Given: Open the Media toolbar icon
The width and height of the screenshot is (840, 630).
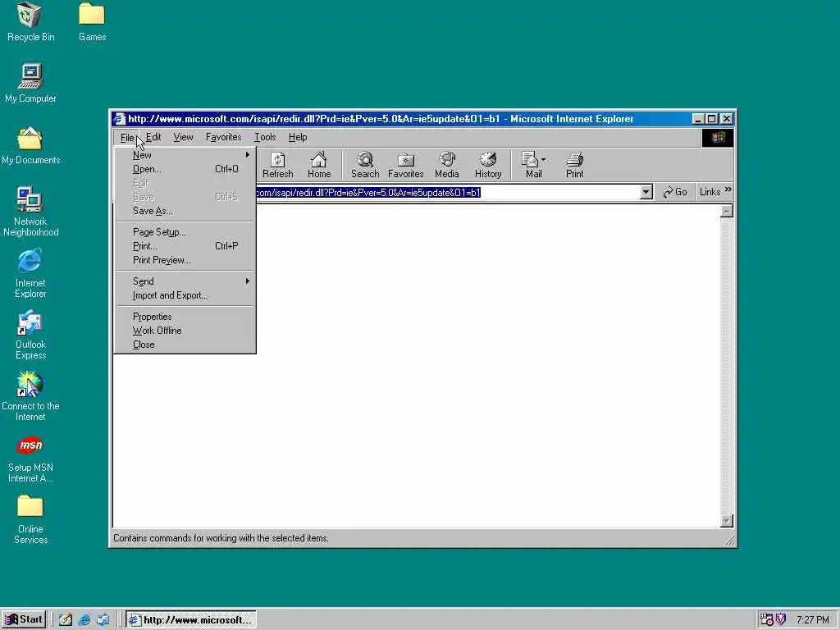Looking at the screenshot, I should pos(447,164).
